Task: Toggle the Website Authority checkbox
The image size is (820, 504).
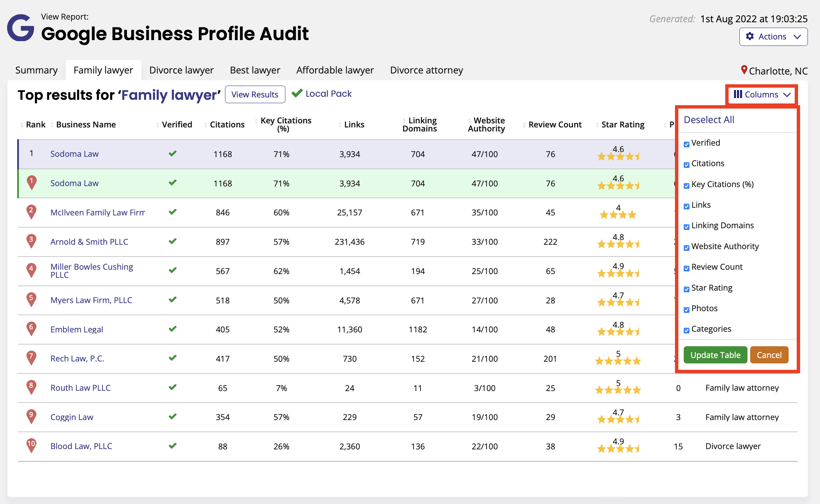Action: pos(686,248)
